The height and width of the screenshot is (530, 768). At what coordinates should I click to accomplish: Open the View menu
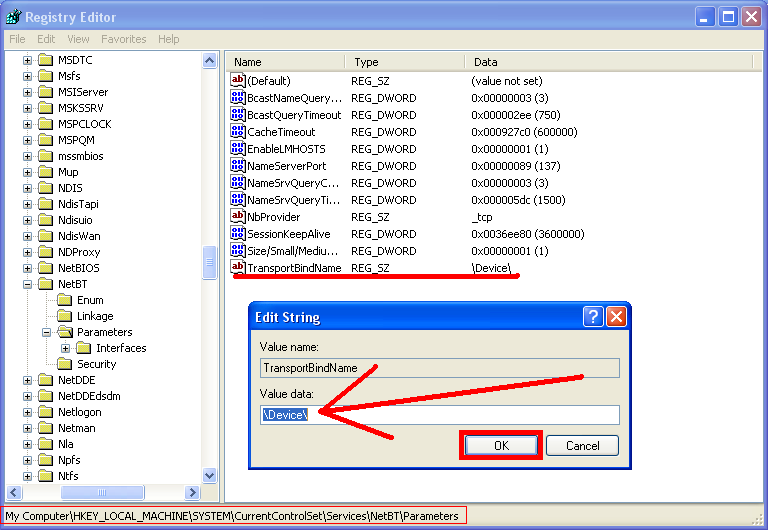(78, 39)
